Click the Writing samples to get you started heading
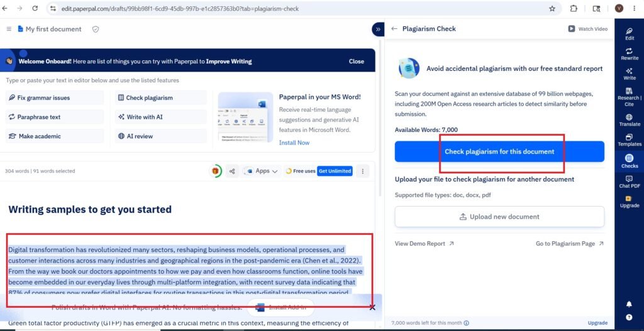 90,210
